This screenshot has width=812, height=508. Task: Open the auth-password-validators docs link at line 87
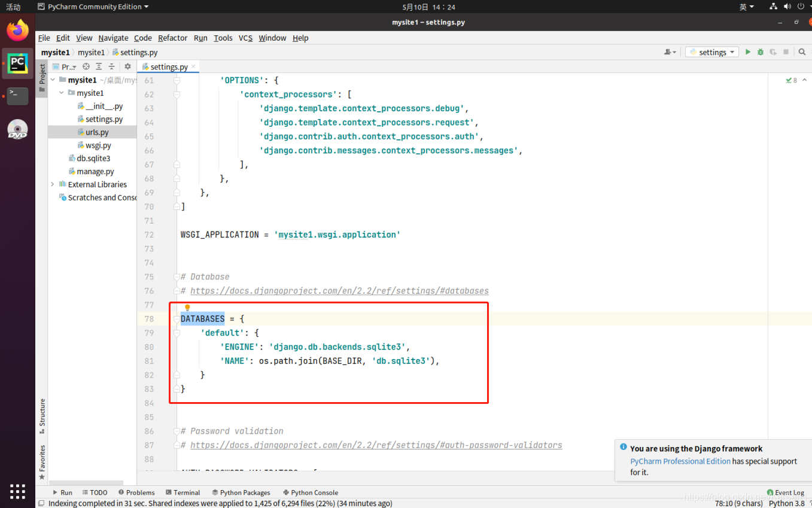coord(376,445)
